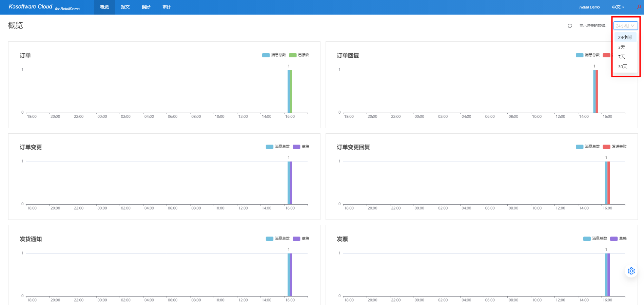
Task: Toggle 草稿 legend in 发票 chart
Action: [x=618, y=239]
